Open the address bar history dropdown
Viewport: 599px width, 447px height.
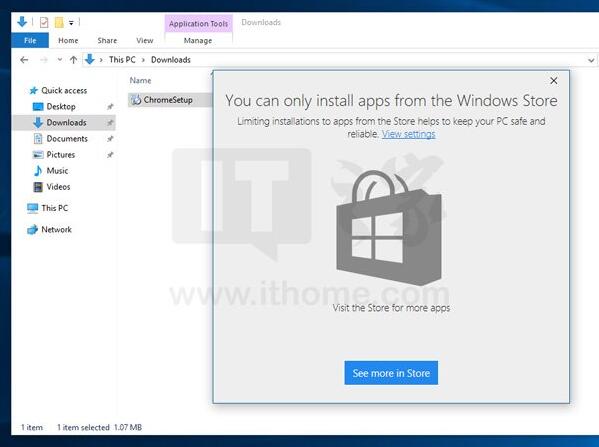(591, 60)
